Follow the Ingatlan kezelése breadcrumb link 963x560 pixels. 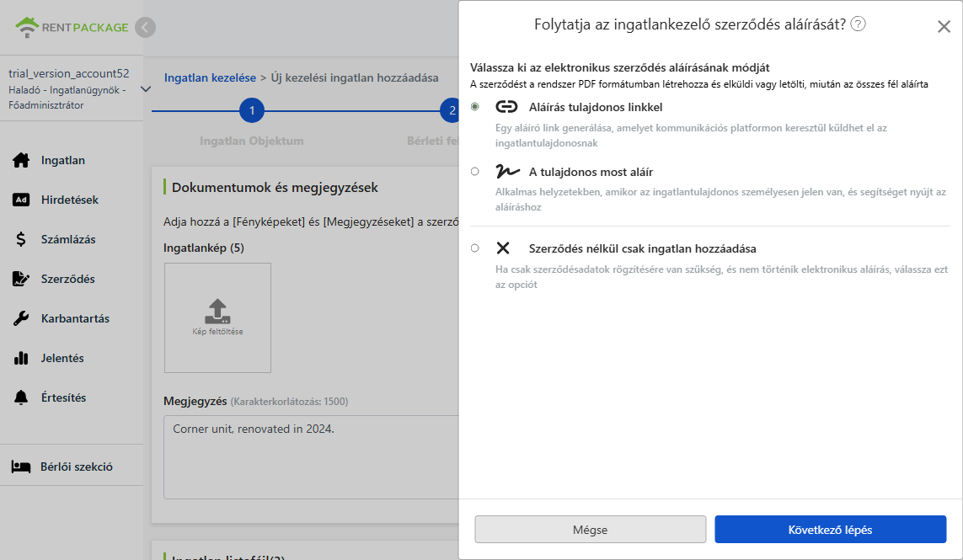tap(210, 78)
